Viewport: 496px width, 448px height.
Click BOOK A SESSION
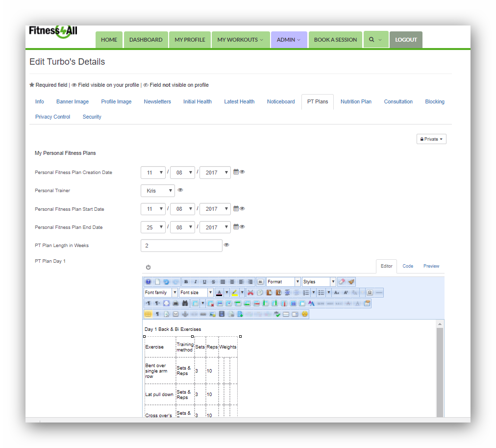point(335,40)
